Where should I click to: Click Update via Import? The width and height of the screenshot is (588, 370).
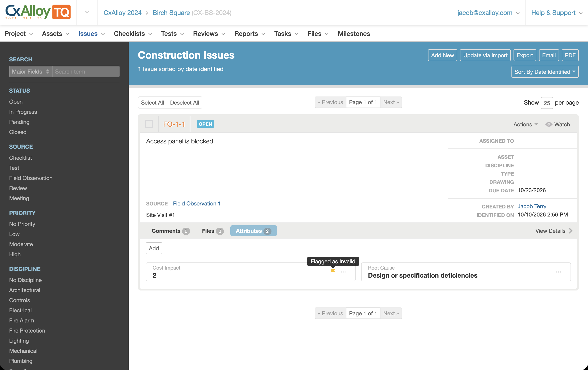(x=485, y=55)
